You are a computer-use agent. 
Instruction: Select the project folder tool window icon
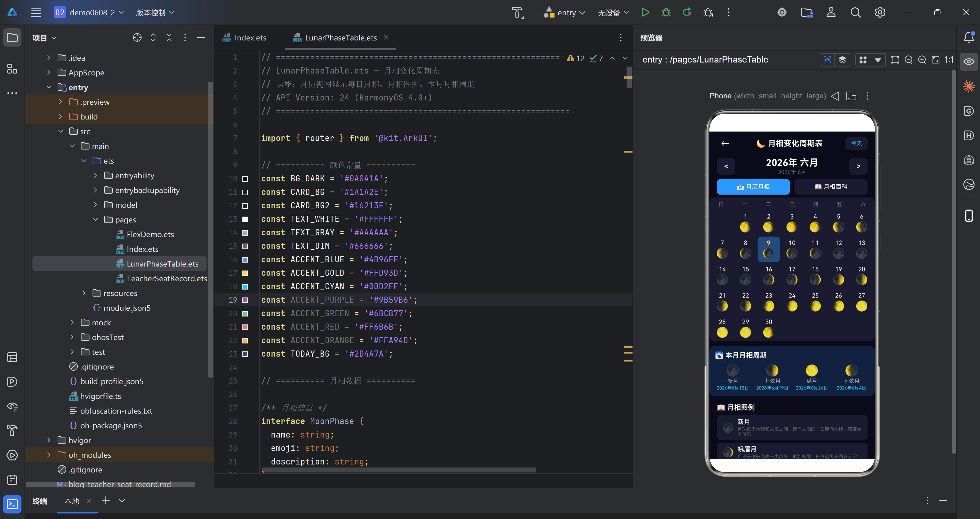[12, 37]
